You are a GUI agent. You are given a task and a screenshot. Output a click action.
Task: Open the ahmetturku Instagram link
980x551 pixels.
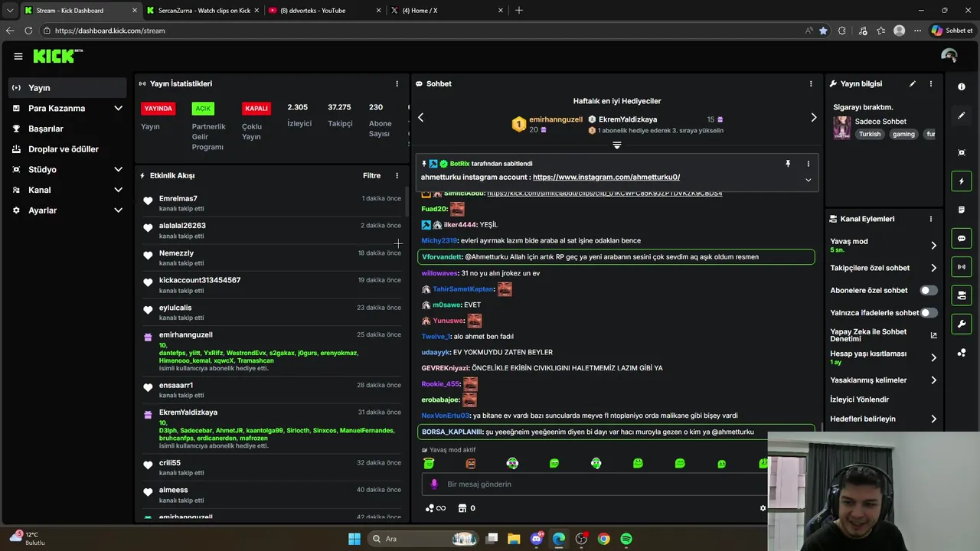606,178
